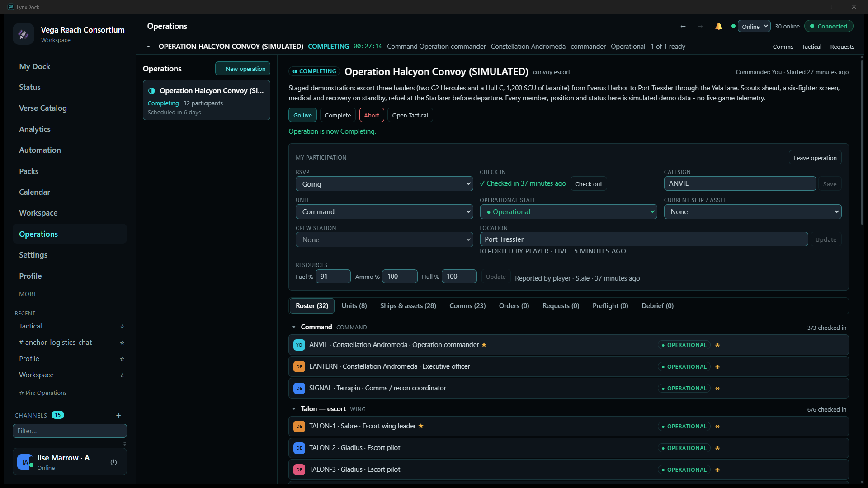Click the main panel vertical scrollbar
Viewport: 868px width, 488px height.
click(x=862, y=143)
